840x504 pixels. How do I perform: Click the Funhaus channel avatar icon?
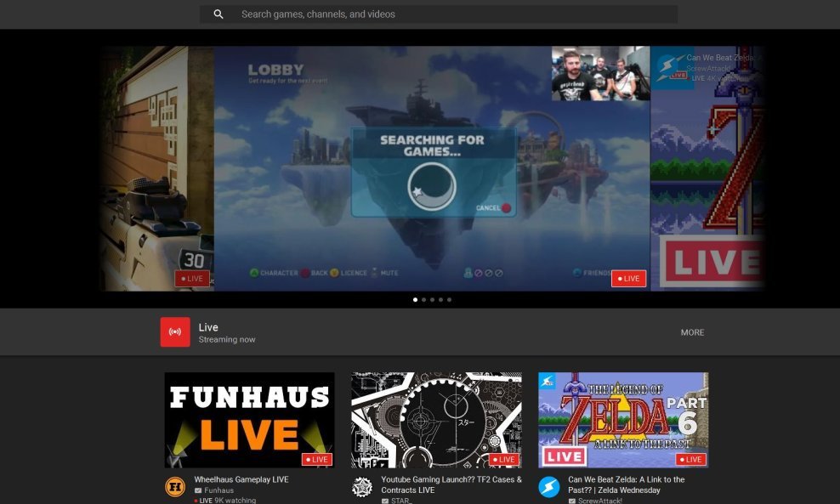(175, 487)
